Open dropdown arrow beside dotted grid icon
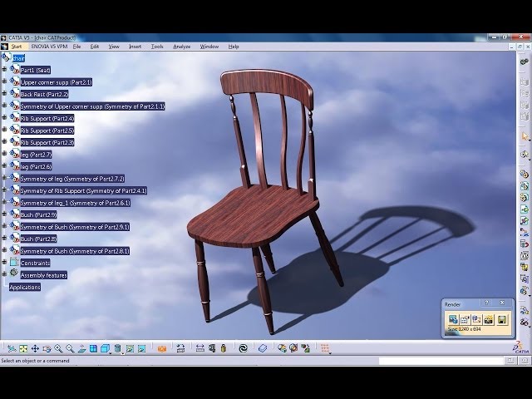Viewport: 532px width, 399px height. click(330, 352)
